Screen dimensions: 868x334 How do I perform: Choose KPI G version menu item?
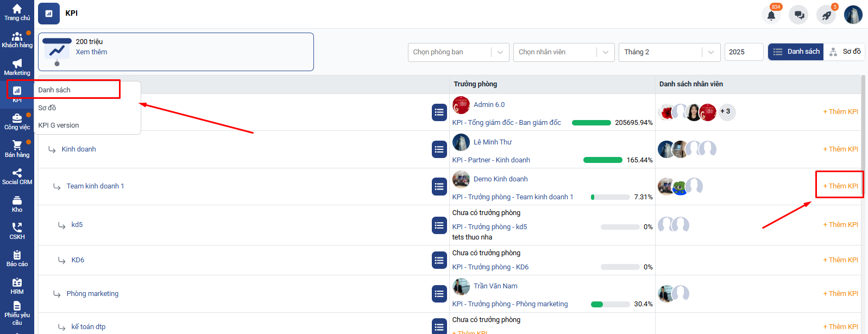click(x=59, y=125)
